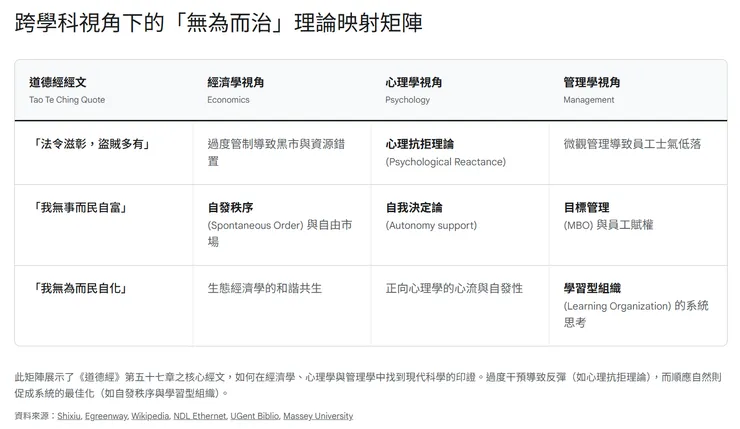Select the Psychology subtitle text

407,100
